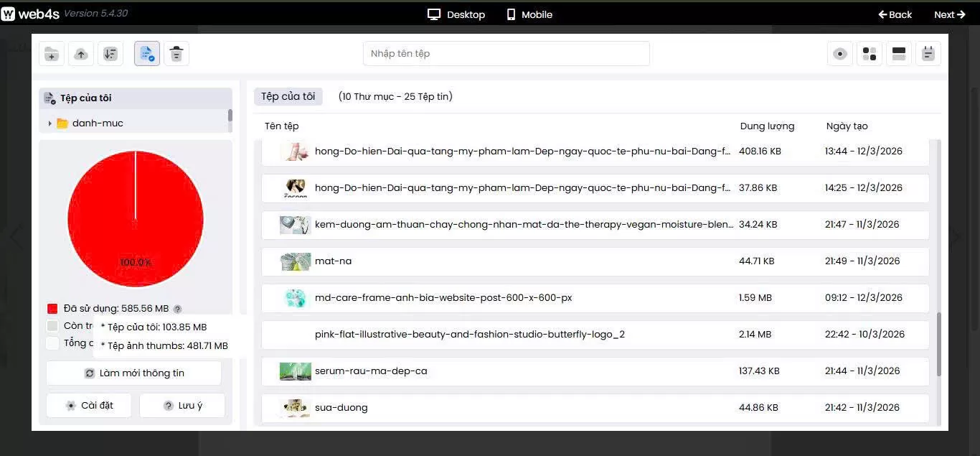Switch to grid view layout icon
The image size is (980, 456).
(870, 54)
